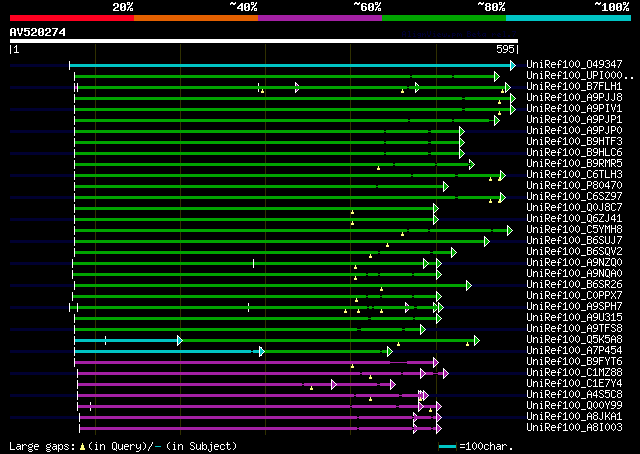640x454 pixels.
Task: Select the UniRef100_Q5K5A8 label
Action: pyautogui.click(x=574, y=340)
